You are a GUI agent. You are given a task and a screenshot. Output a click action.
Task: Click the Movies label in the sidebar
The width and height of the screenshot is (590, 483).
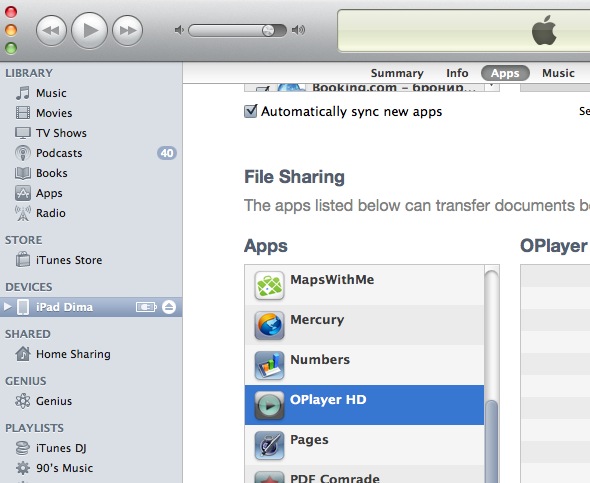coord(54,113)
